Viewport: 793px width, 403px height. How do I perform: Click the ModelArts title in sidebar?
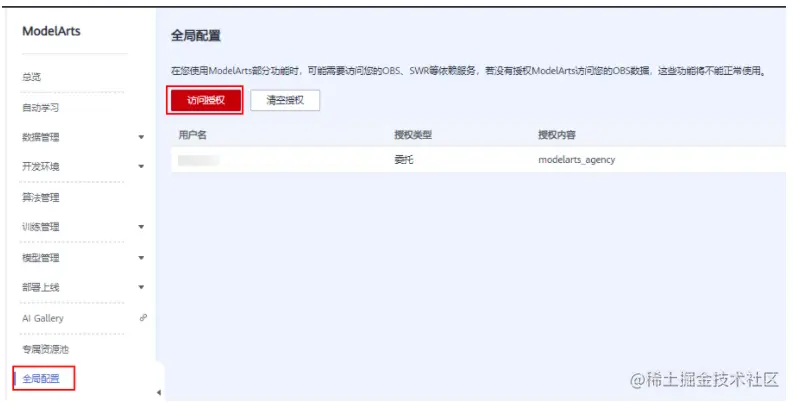[51, 31]
